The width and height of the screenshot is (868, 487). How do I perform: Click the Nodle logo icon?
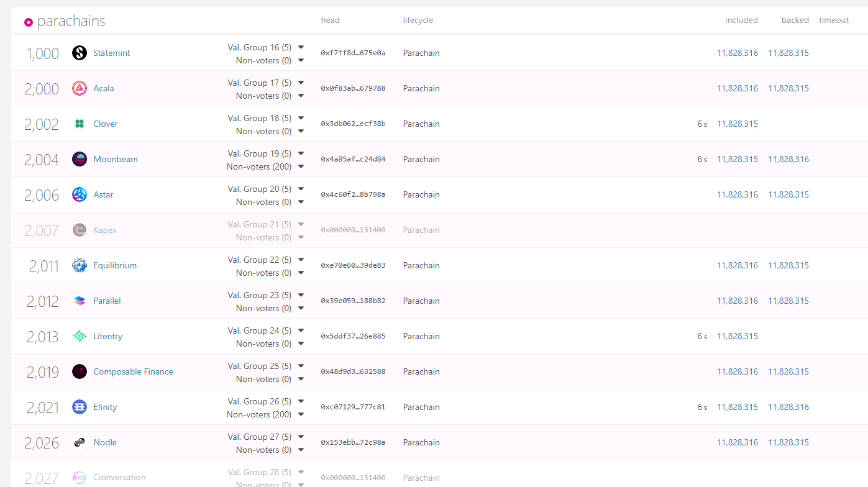pyautogui.click(x=79, y=442)
